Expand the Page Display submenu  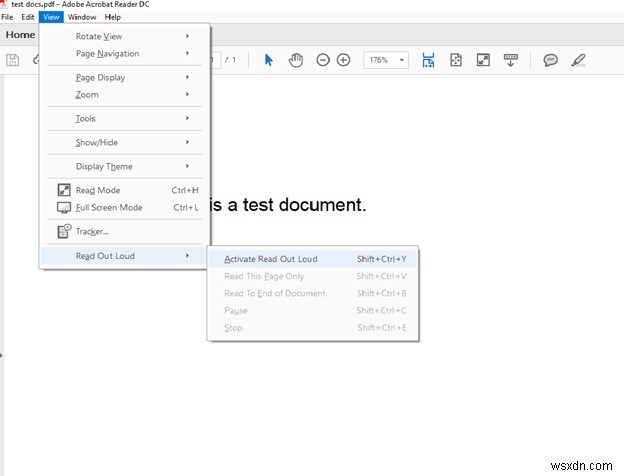(124, 77)
